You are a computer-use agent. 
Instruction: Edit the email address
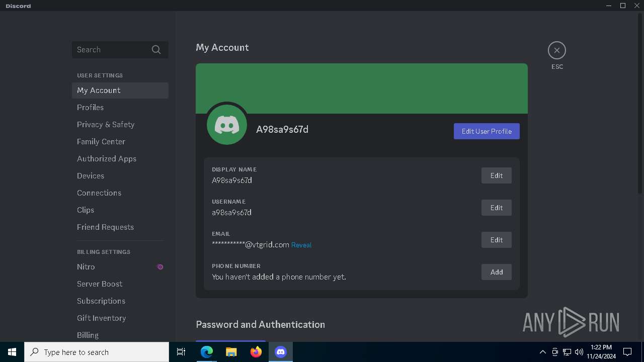pos(497,240)
